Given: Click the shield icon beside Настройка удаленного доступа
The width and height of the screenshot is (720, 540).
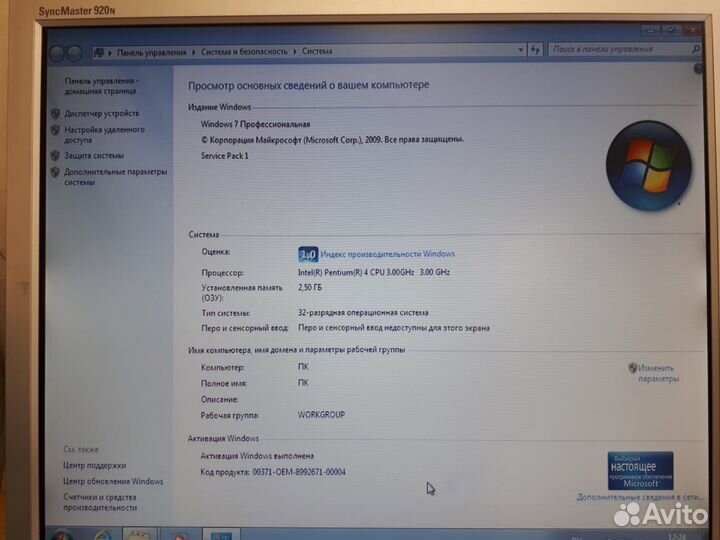Looking at the screenshot, I should pos(56,130).
